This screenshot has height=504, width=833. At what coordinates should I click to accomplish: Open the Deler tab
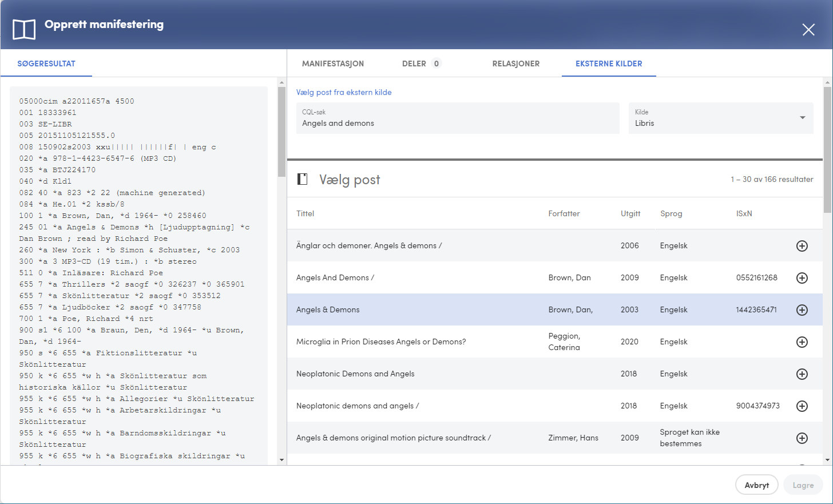(x=422, y=64)
